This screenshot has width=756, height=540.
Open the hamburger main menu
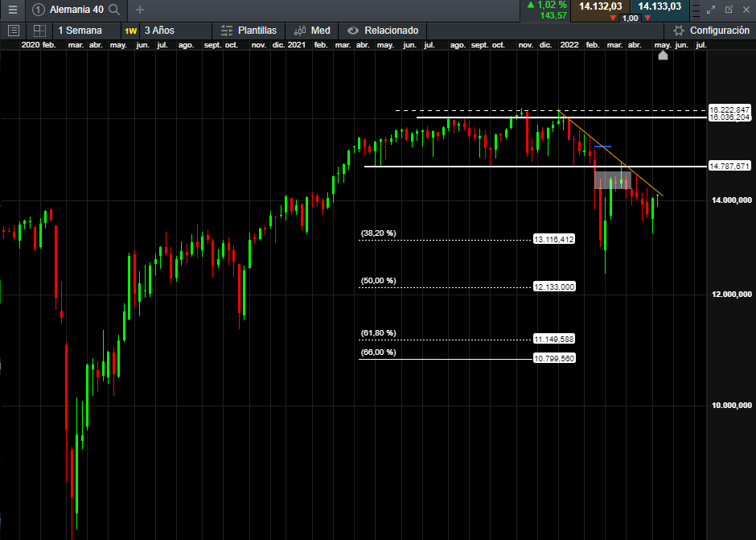click(x=13, y=10)
